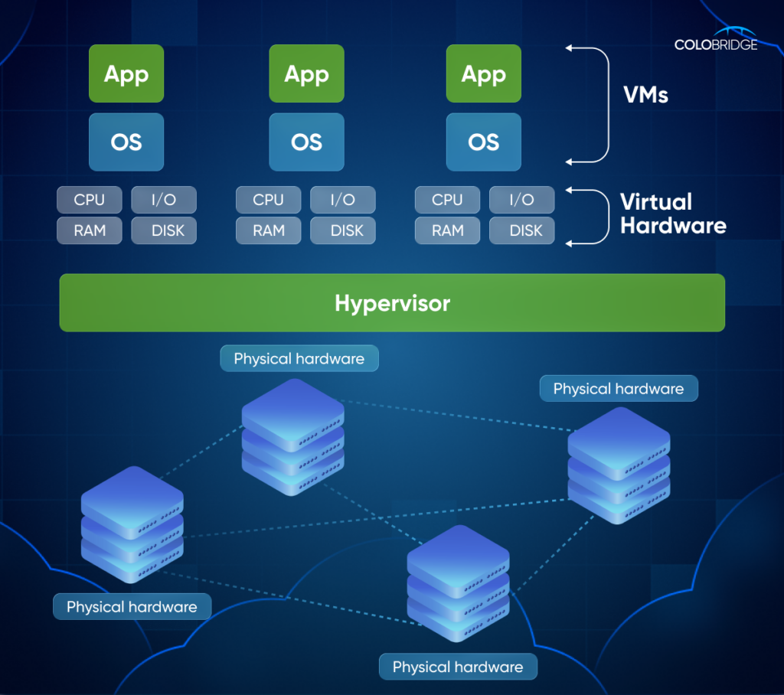
Task: Click the I/O box in middle group
Action: pos(342,200)
